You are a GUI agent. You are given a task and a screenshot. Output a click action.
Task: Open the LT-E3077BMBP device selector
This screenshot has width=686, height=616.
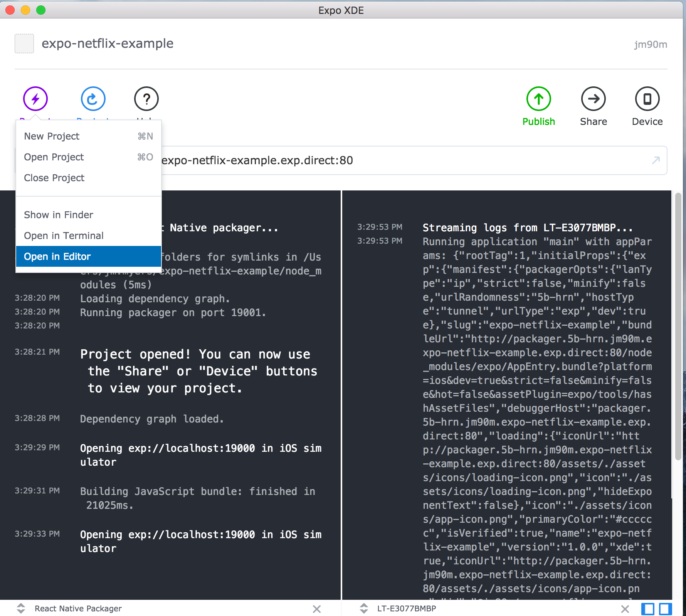(x=364, y=608)
